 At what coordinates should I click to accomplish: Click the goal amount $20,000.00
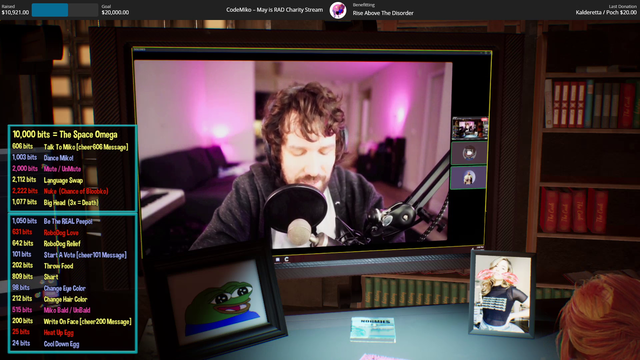[x=115, y=13]
